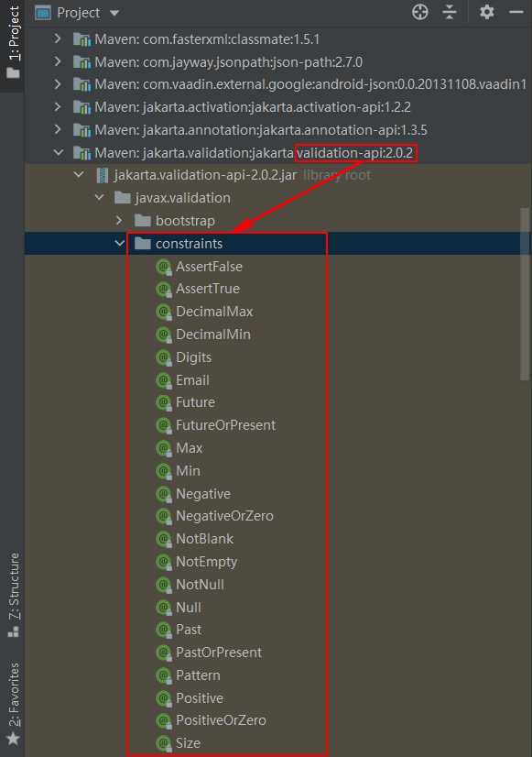Click the Maven library icon for classmate:1.5.1
The image size is (532, 757).
tap(82, 39)
